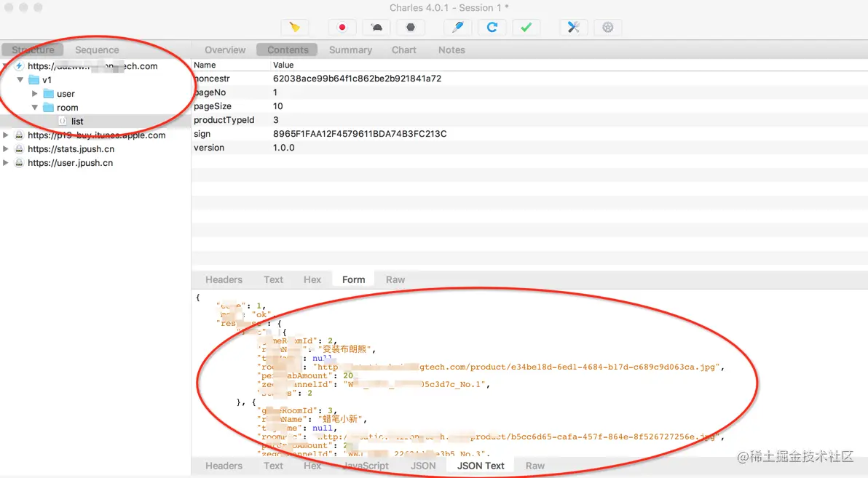Screen dimensions: 868x478
Task: Click the version value 1.0.0
Action: click(283, 148)
